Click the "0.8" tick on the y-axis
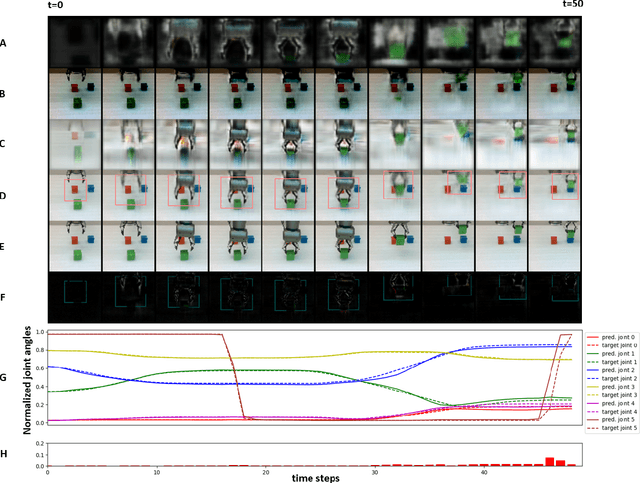 click(40, 350)
